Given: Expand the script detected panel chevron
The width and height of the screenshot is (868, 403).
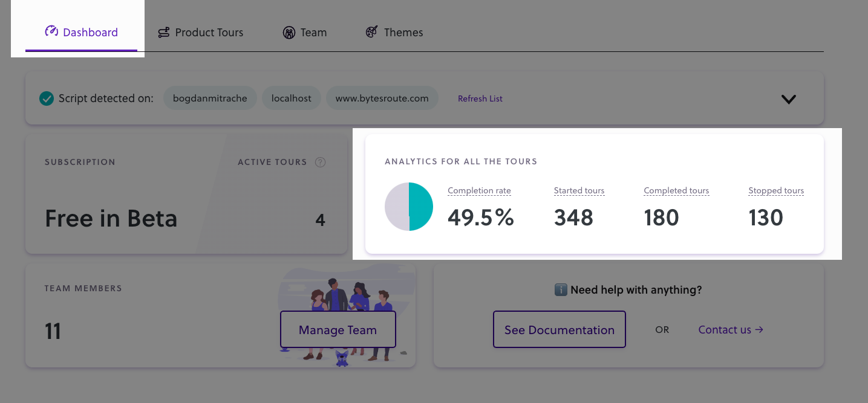Looking at the screenshot, I should (x=788, y=99).
